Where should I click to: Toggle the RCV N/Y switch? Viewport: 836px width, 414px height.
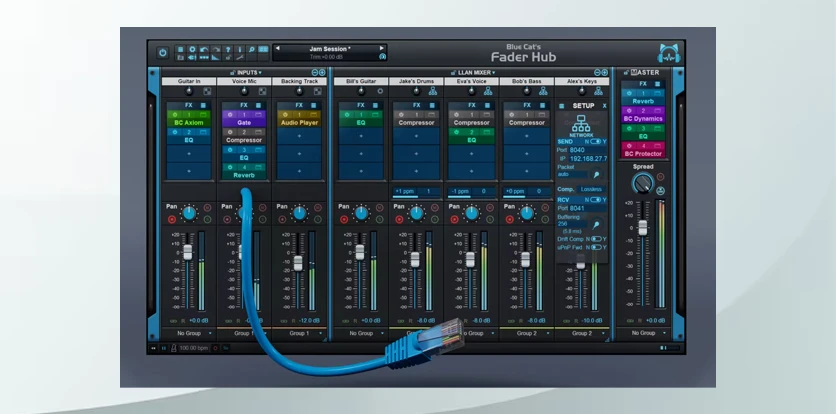click(x=596, y=200)
